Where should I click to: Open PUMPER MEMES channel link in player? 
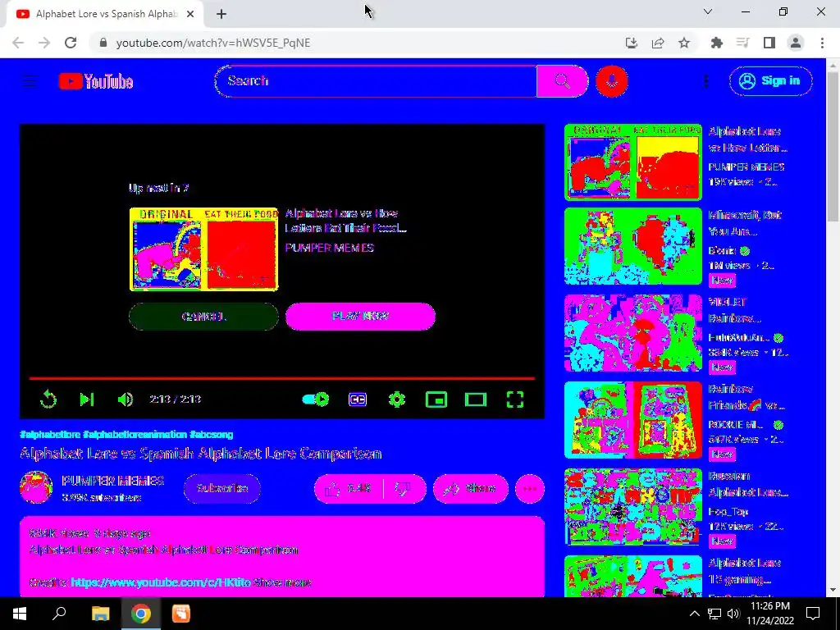coord(330,248)
